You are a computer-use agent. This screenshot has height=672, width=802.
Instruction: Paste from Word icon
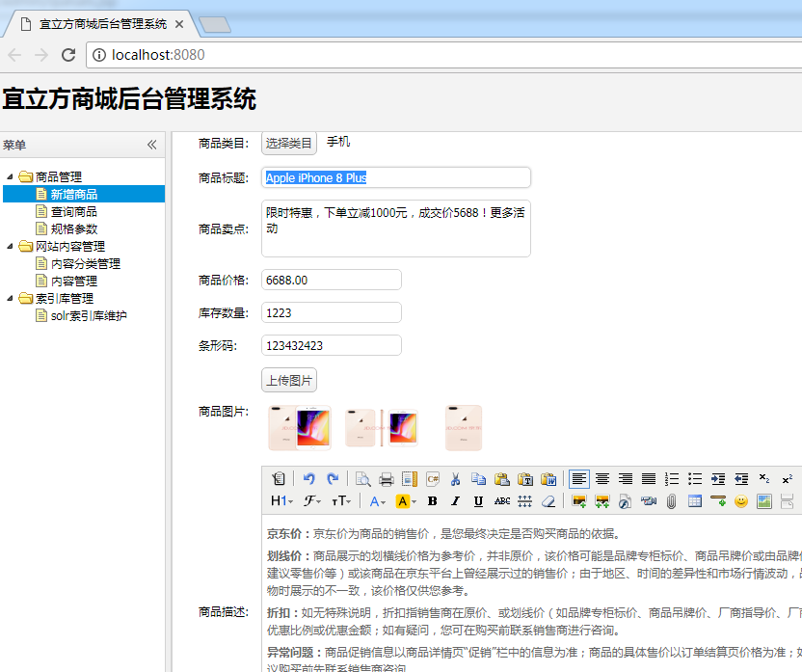click(548, 478)
